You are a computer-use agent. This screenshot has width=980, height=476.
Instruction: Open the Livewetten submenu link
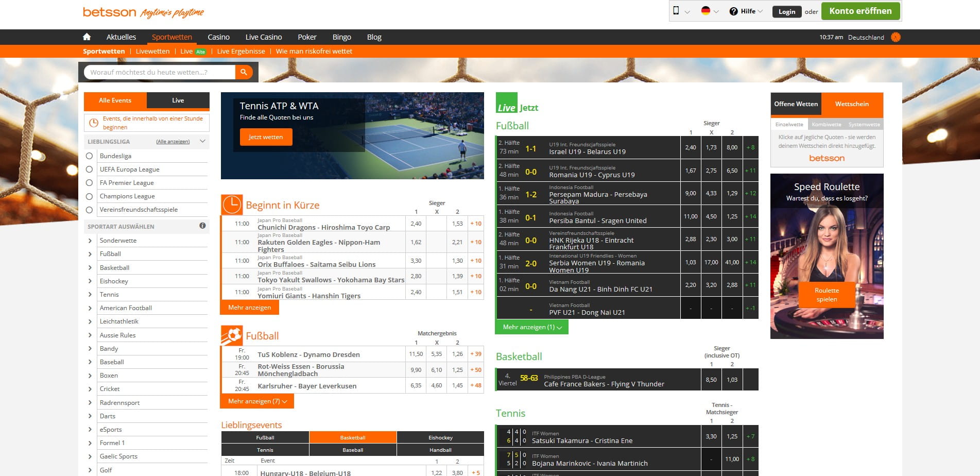(152, 51)
